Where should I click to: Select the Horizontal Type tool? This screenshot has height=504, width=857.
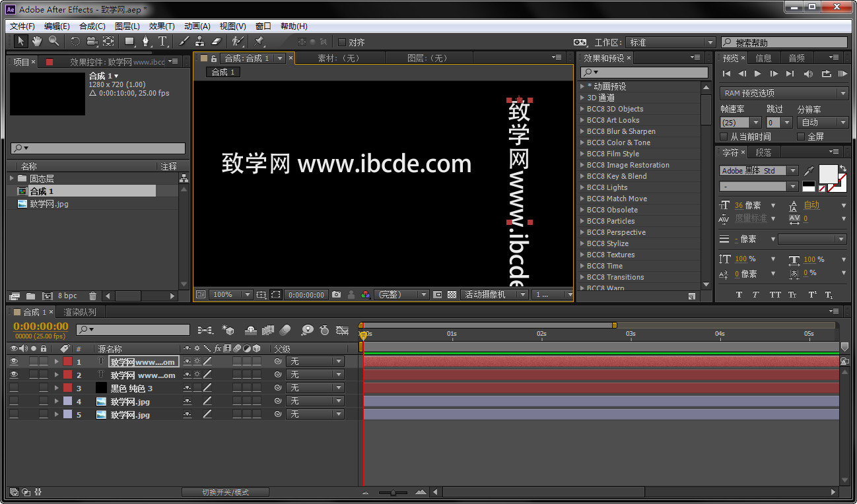[162, 42]
